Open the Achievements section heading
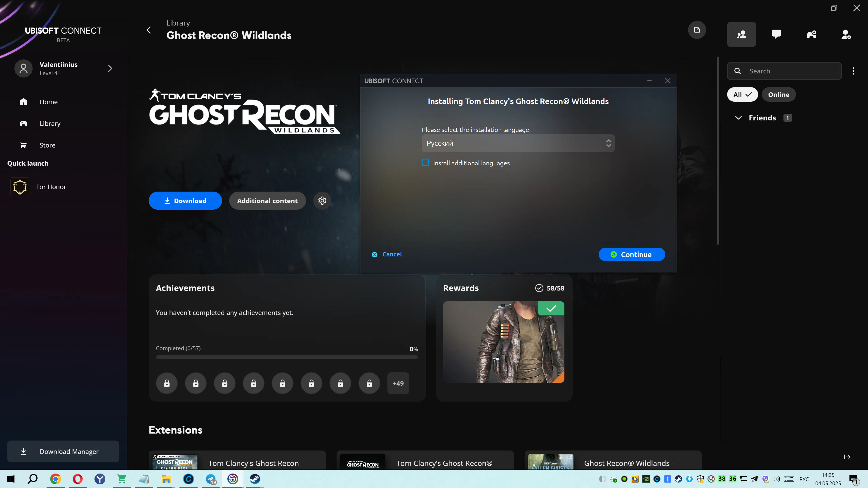868x488 pixels. (185, 288)
